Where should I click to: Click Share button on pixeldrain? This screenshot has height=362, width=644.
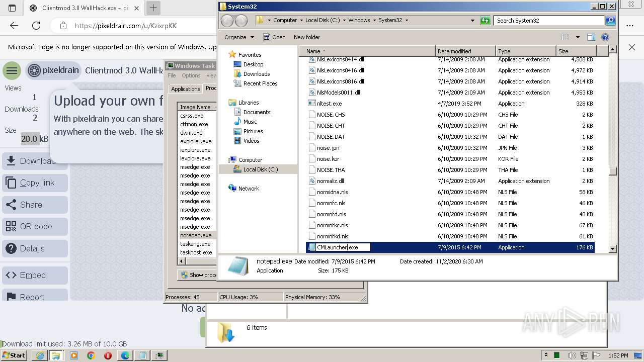click(35, 205)
